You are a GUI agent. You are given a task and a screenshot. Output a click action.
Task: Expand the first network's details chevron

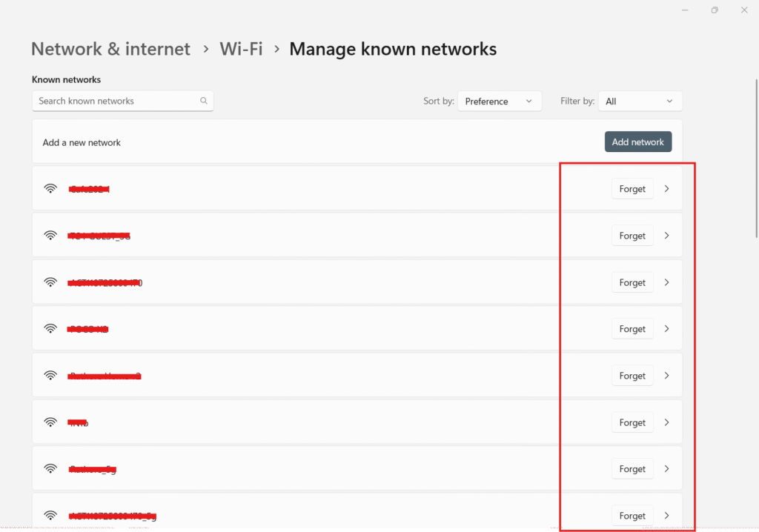coord(666,189)
